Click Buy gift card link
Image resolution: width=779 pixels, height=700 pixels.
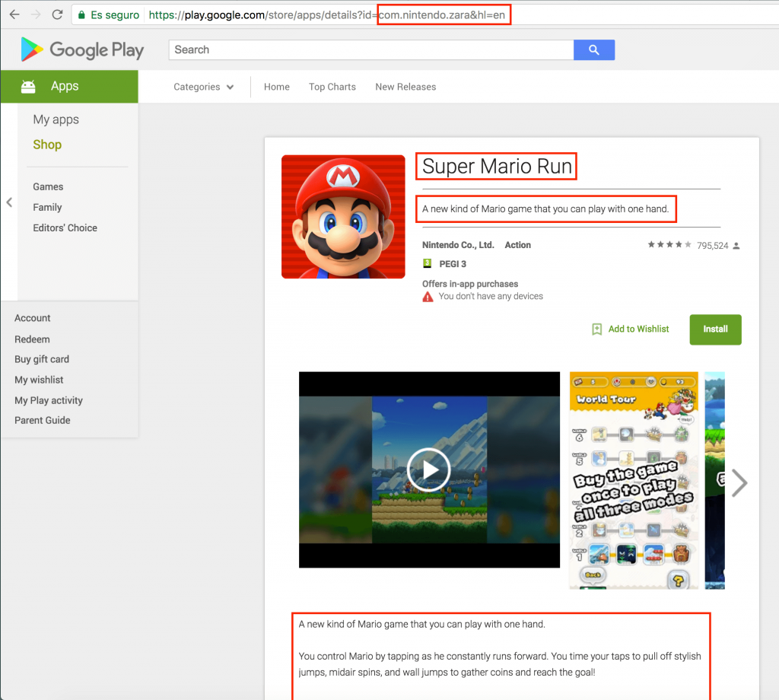tap(42, 359)
